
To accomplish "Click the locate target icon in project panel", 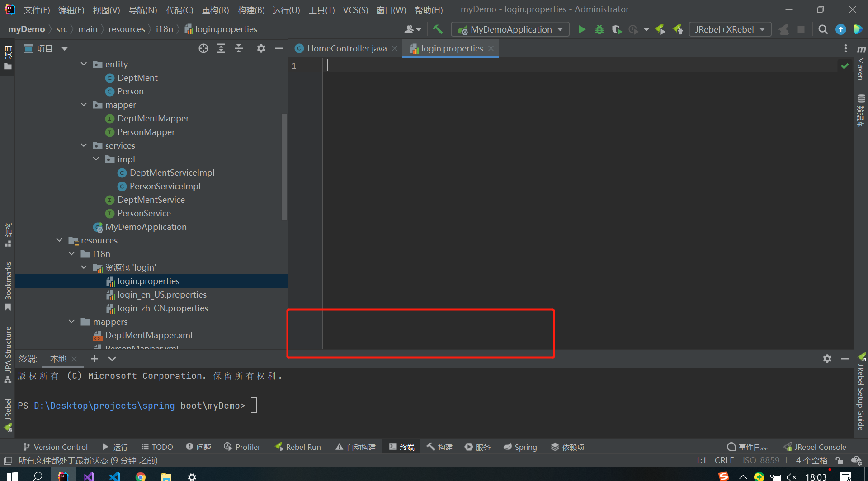I will (x=203, y=48).
